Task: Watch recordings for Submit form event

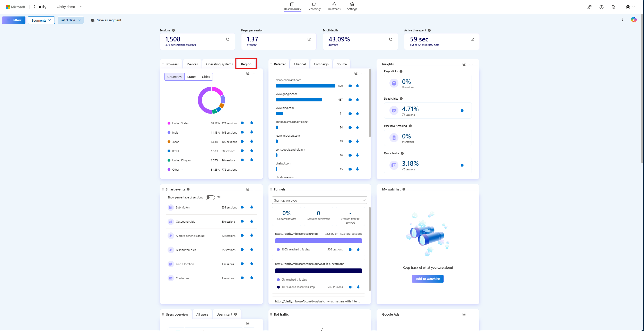Action: tap(242, 207)
